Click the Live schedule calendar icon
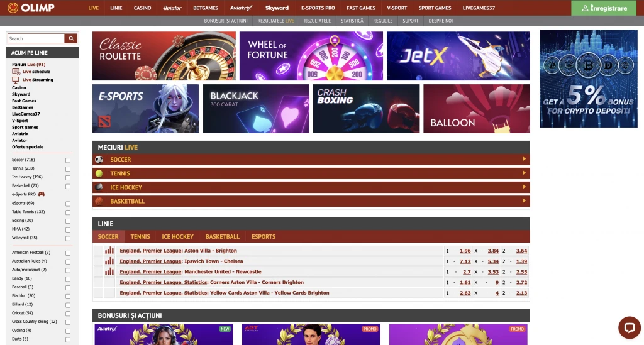The height and width of the screenshot is (345, 644). [16, 72]
